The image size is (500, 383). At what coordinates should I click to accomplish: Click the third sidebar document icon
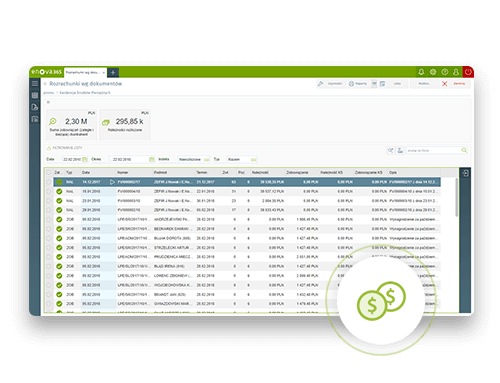(35, 107)
